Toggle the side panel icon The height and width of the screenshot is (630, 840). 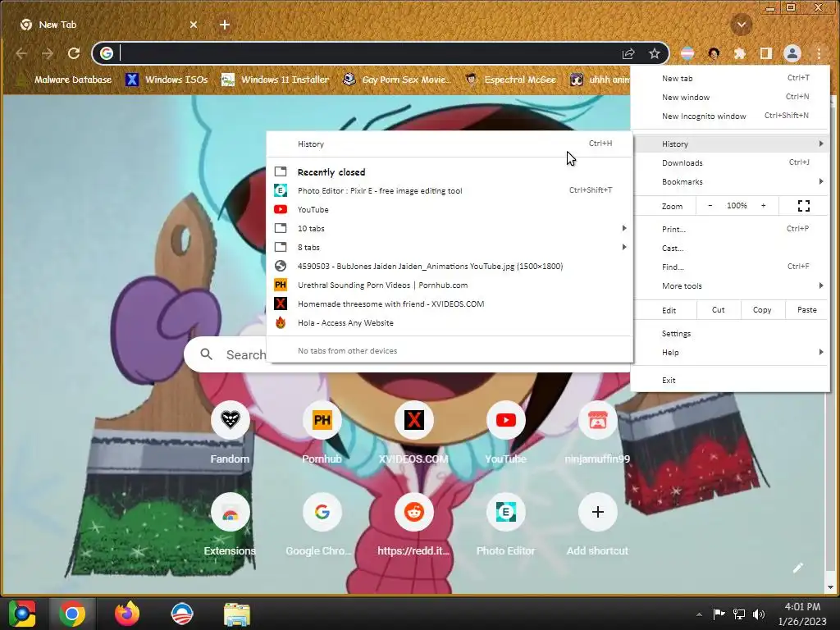click(766, 53)
